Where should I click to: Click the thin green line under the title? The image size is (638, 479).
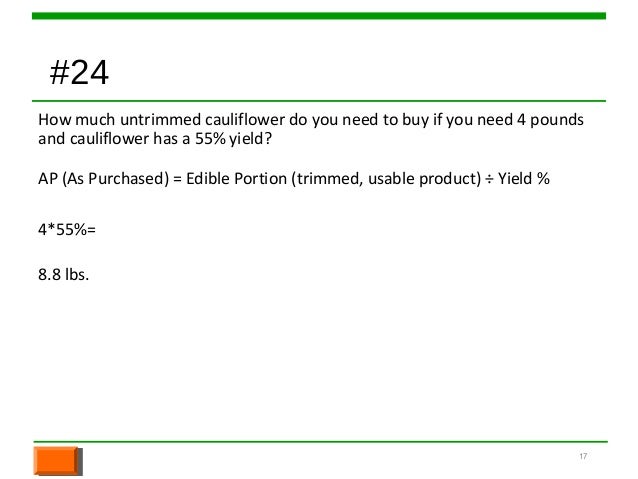[x=319, y=101]
